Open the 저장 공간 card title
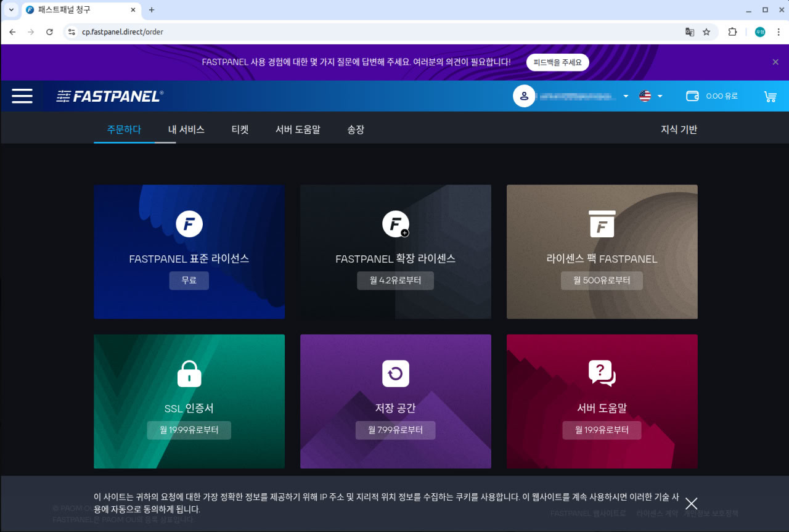The height and width of the screenshot is (532, 789). 396,409
